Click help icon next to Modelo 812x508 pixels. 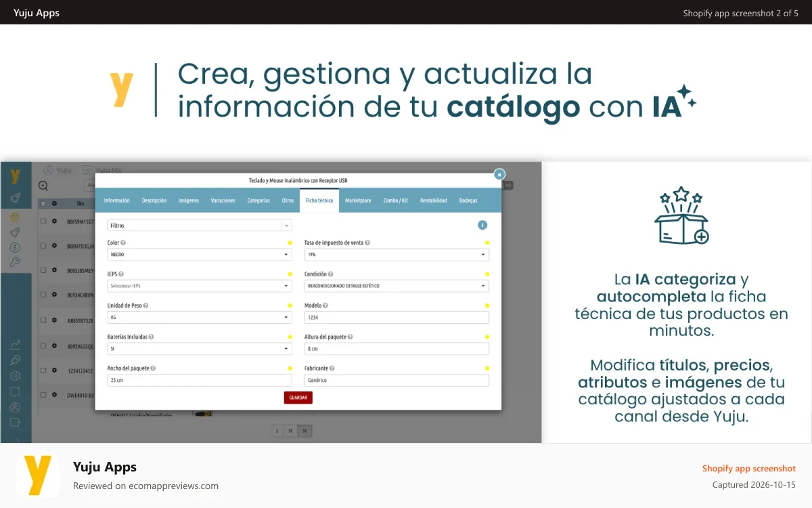325,305
